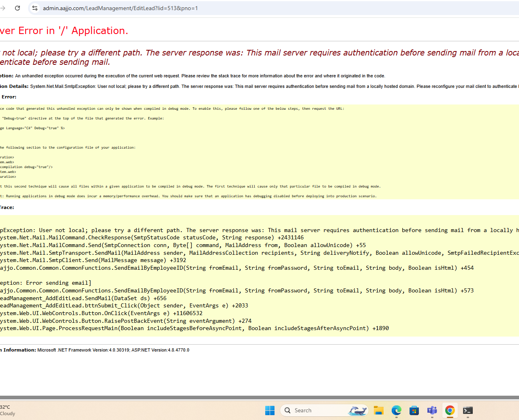Open the weather widget showing 32°C Cloudy

tap(7, 410)
